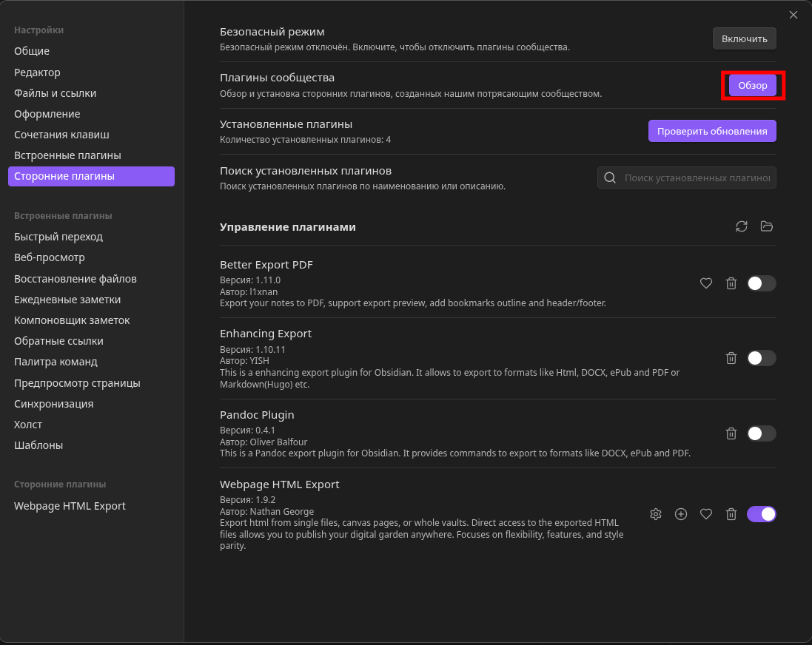Open the Редактор settings tab

tap(37, 72)
